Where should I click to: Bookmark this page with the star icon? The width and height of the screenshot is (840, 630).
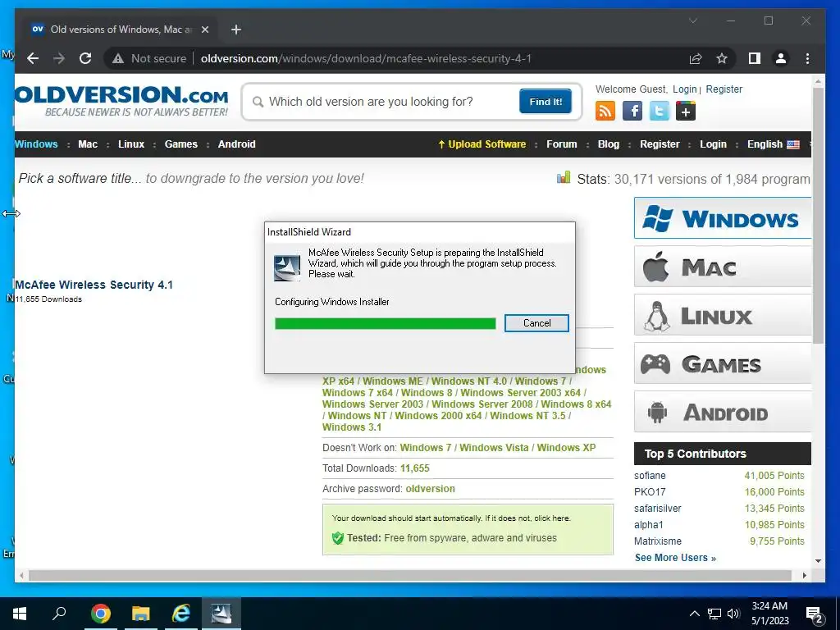(722, 58)
